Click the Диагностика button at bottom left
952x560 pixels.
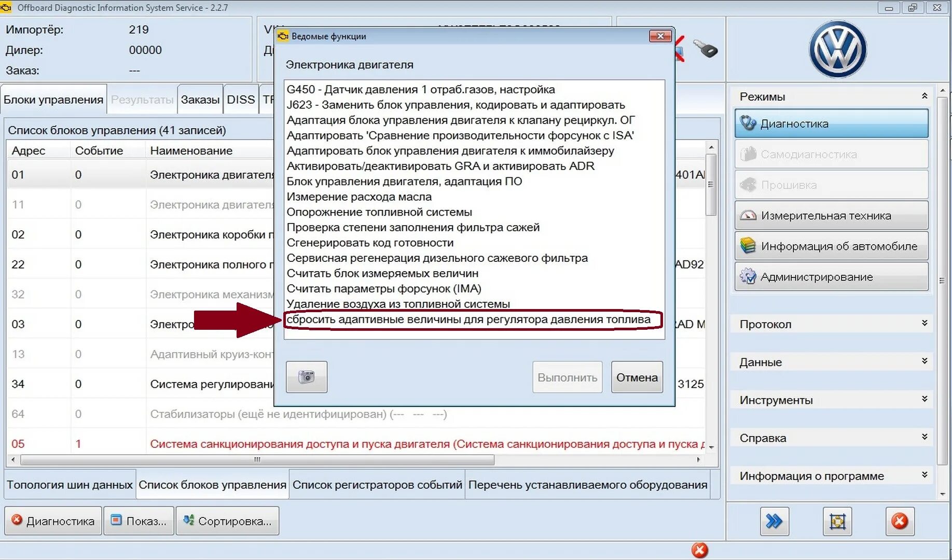point(53,521)
